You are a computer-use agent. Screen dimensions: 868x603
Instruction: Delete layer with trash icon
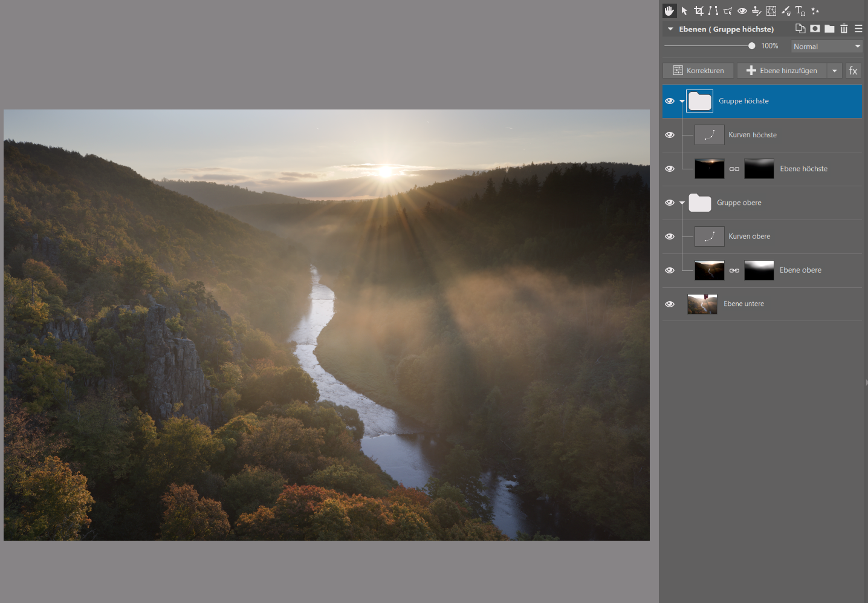844,28
